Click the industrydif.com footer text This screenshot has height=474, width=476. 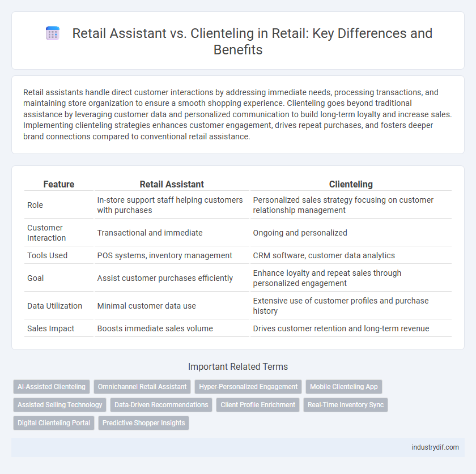point(435,447)
